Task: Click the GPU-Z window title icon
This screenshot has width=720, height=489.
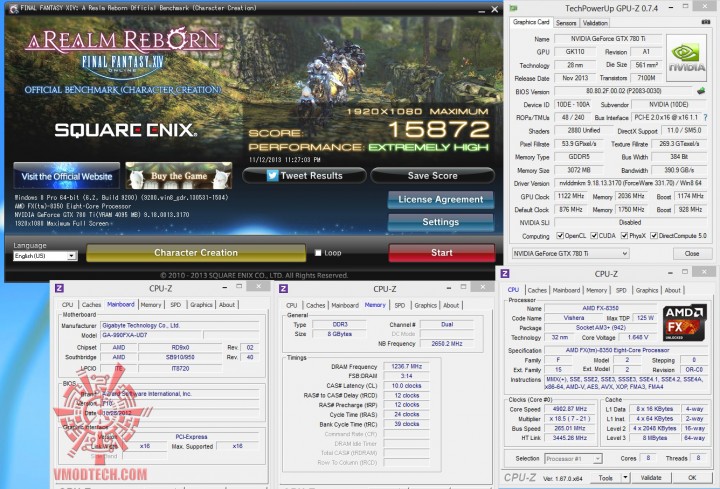Action: 513,8
